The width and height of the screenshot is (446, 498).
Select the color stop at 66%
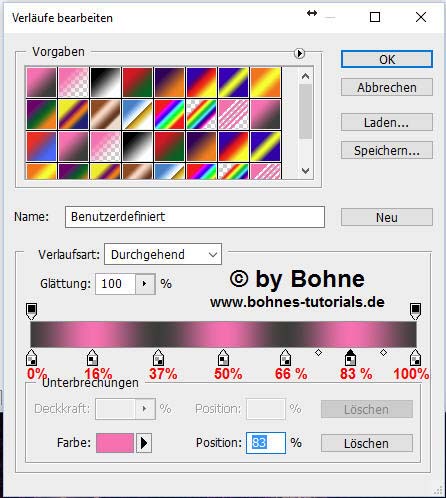click(x=285, y=358)
